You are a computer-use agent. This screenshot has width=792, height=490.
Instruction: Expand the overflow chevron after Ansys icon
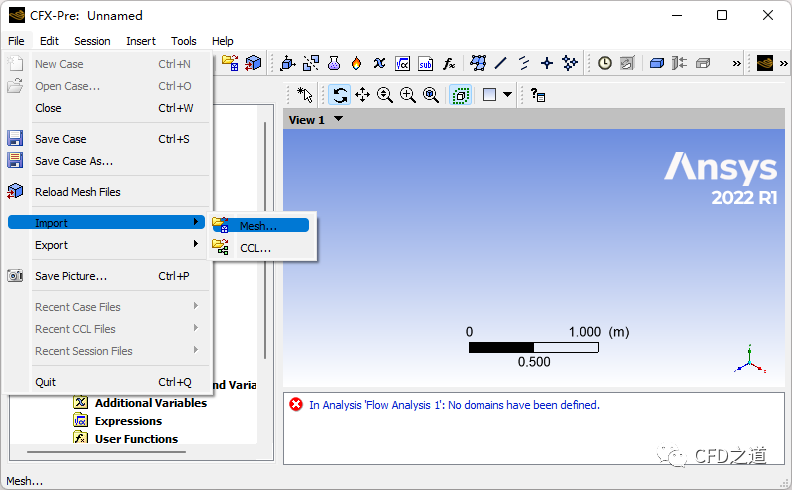[784, 64]
